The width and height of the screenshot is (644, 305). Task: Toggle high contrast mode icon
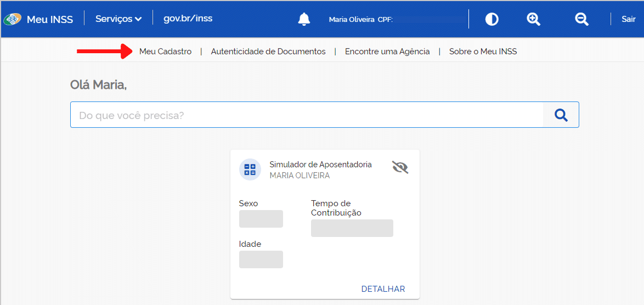(x=492, y=19)
